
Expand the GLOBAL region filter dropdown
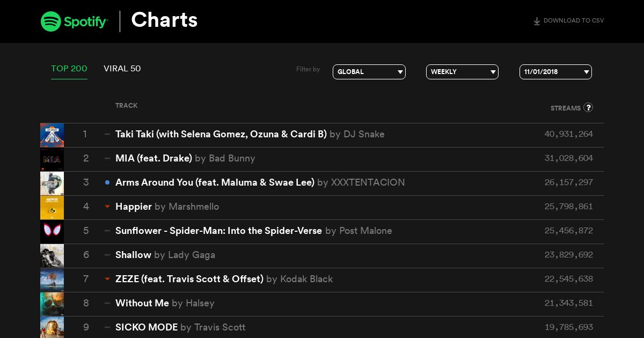[x=369, y=72]
